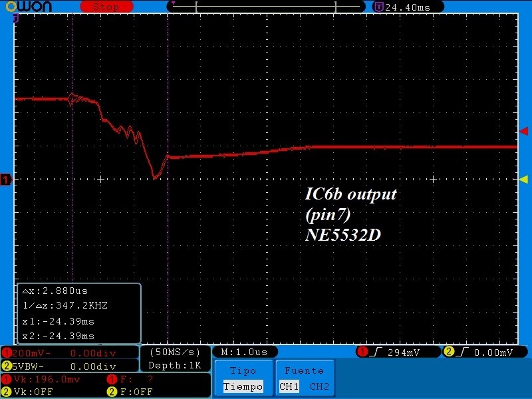Click the trigger position T icon at top
This screenshot has width=532, height=399.
pyautogui.click(x=378, y=7)
